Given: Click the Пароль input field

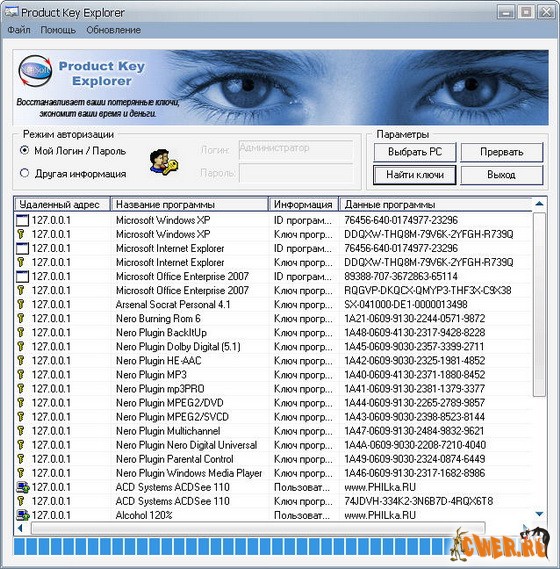Looking at the screenshot, I should pos(296,173).
